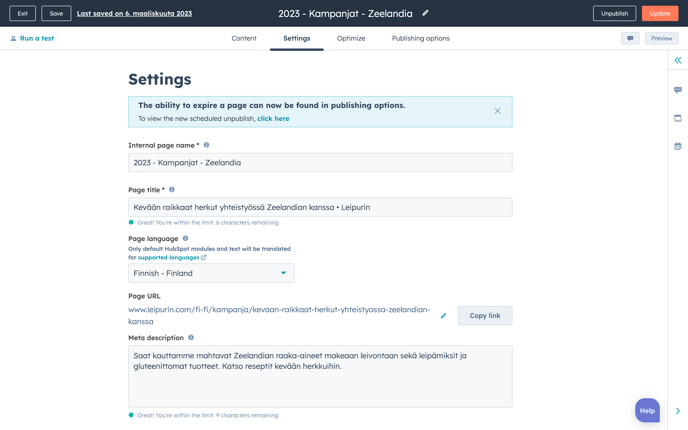Open the comments icon in the right sidebar

pos(678,90)
